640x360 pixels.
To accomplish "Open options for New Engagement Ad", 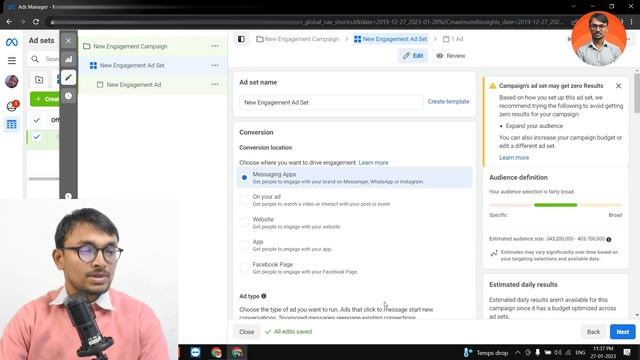I will 215,84.
